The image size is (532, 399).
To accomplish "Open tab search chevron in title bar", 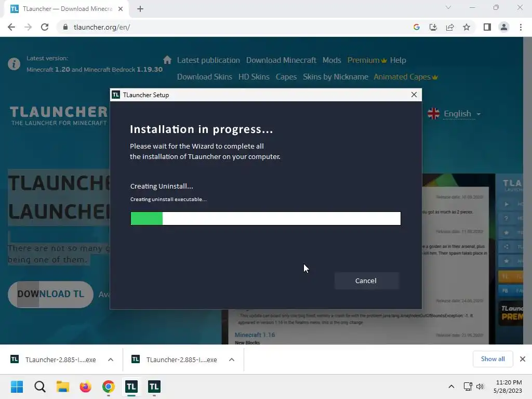I will point(448,7).
